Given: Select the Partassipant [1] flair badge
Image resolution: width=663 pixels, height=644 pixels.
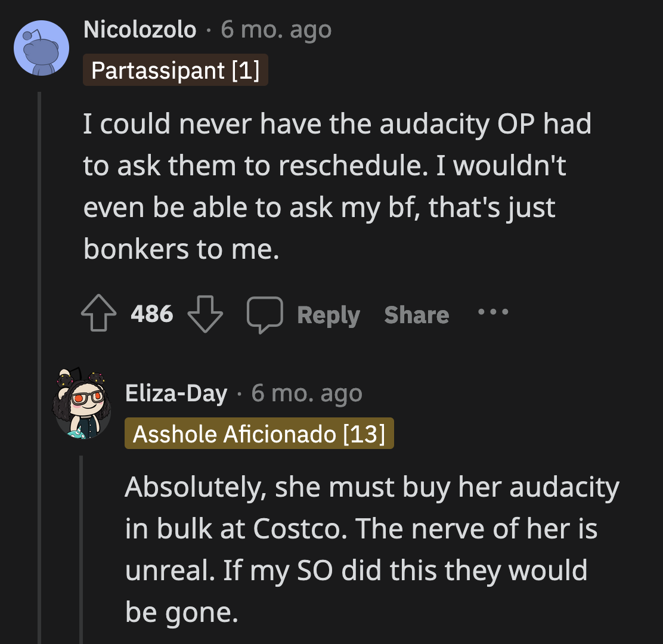Looking at the screenshot, I should 175,70.
